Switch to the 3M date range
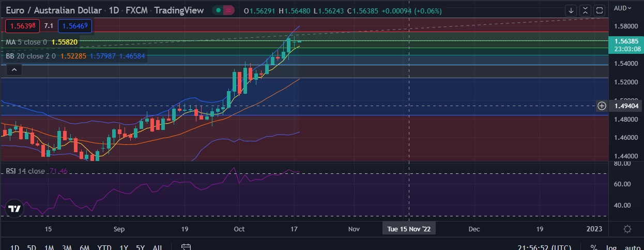The height and width of the screenshot is (250, 644). pyautogui.click(x=67, y=247)
